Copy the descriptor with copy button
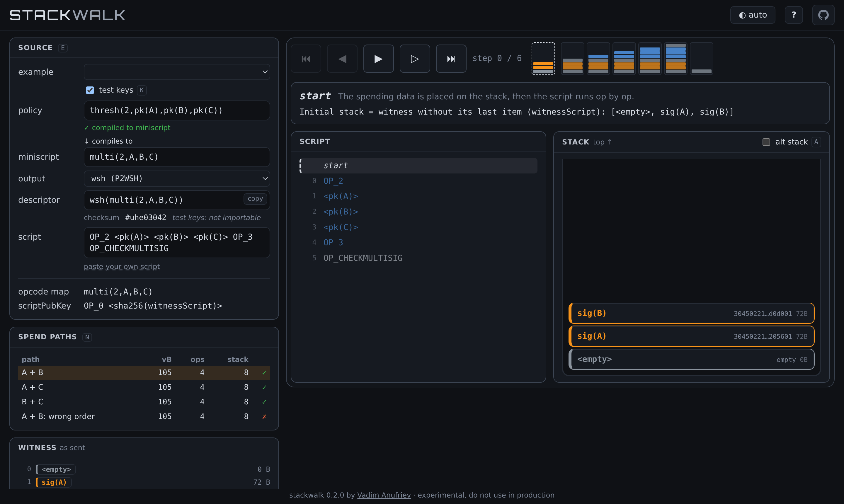 [255, 199]
